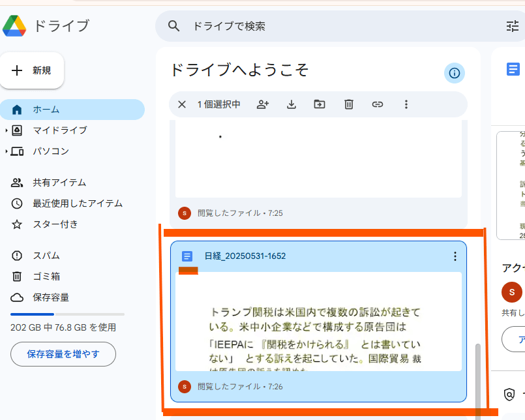
Task: Click the 保存容量を増やす button
Action: tap(63, 354)
